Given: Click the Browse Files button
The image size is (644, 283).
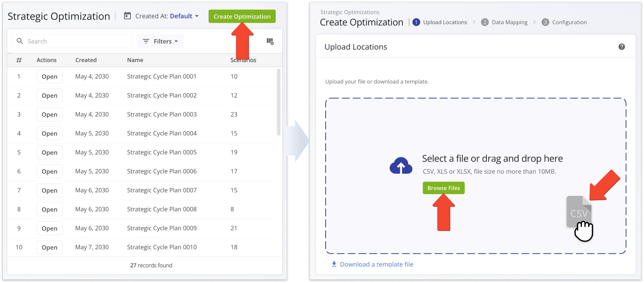Looking at the screenshot, I should (x=443, y=188).
